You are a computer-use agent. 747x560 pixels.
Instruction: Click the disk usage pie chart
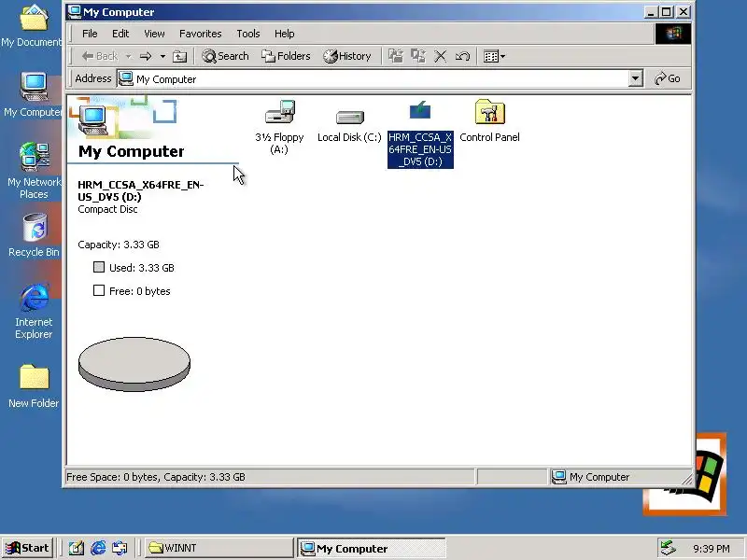pos(134,364)
